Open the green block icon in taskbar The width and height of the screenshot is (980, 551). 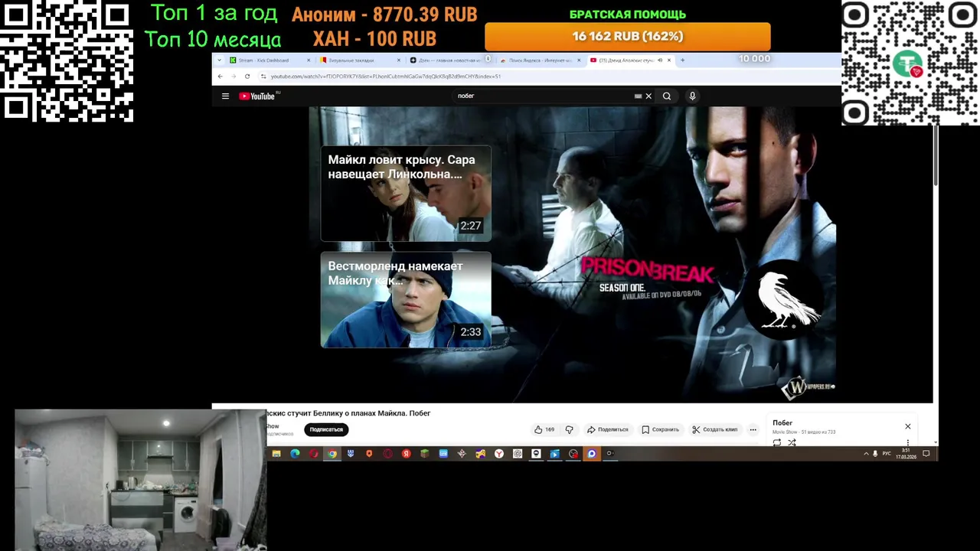click(425, 454)
